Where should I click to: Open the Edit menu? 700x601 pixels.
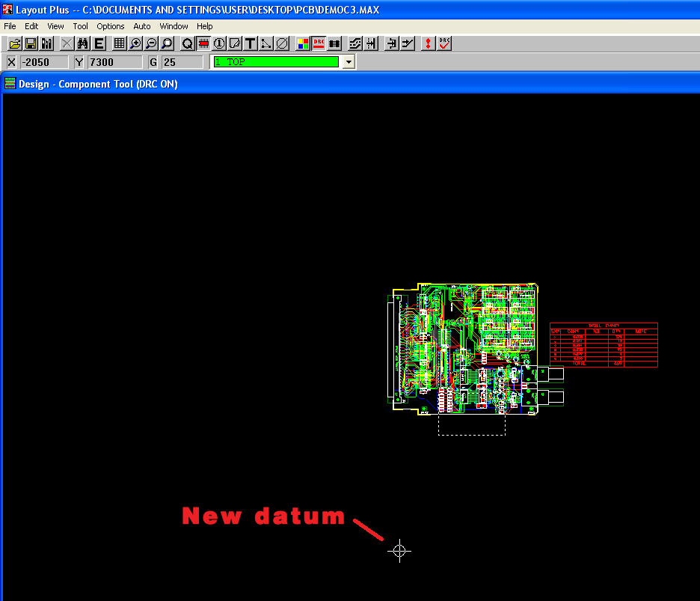pyautogui.click(x=31, y=26)
